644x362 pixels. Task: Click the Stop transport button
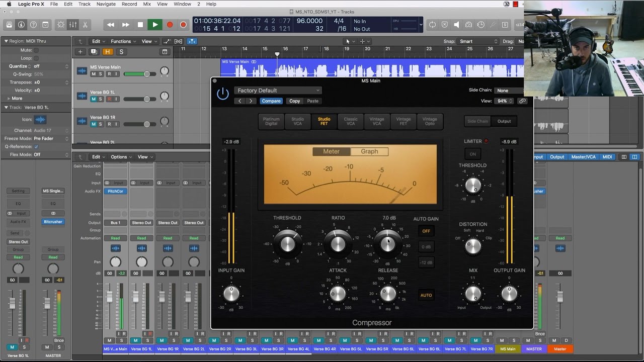point(140,25)
